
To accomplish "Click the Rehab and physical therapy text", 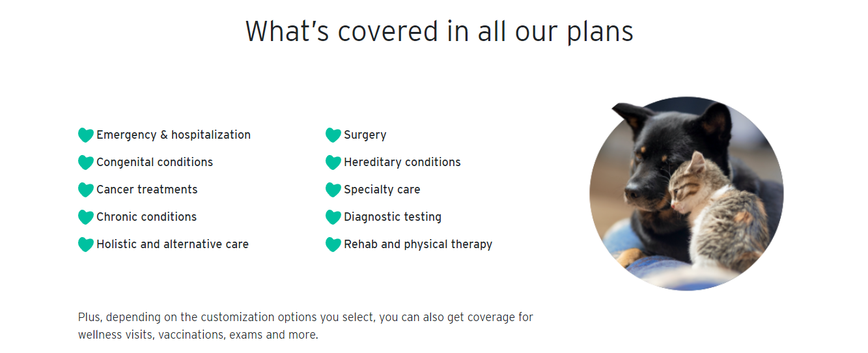I will click(418, 244).
